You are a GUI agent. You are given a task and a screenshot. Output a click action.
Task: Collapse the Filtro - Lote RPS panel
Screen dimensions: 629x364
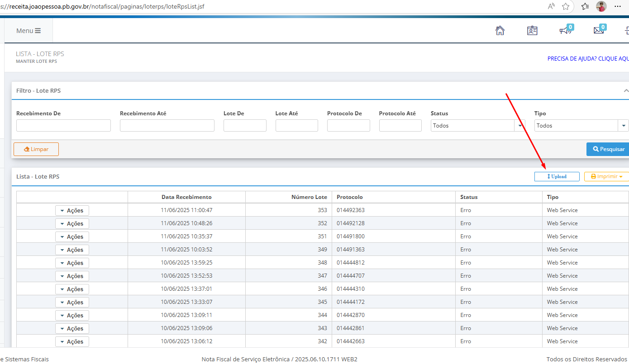click(x=626, y=91)
